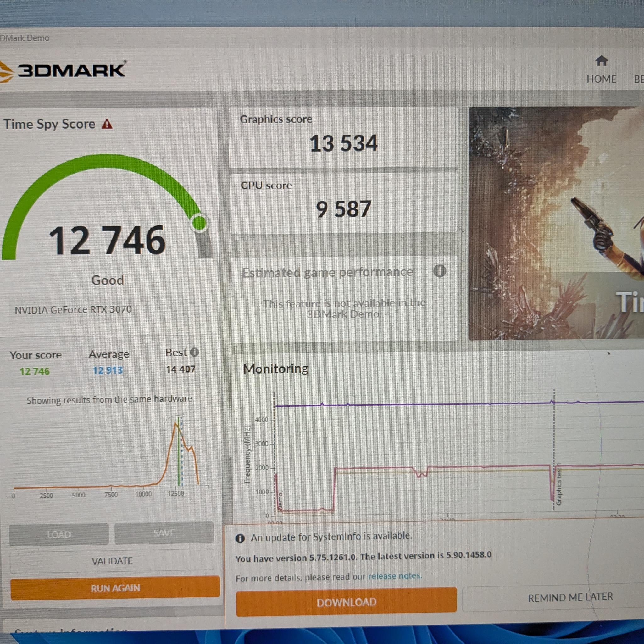
Task: Click the version 5.75.1261.0 notice text
Action: coord(363,557)
